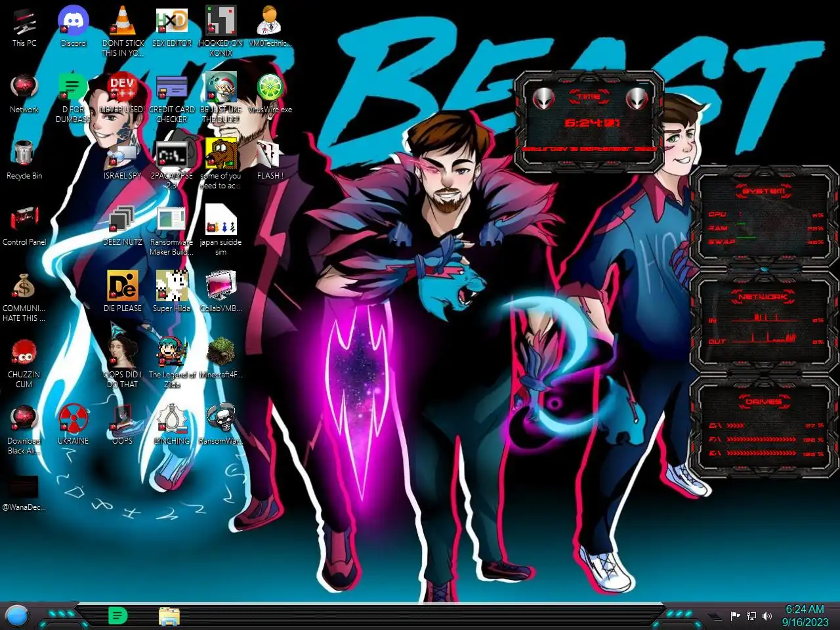Click the E:\ drive row in DRIVES
The height and width of the screenshot is (630, 840).
(x=765, y=453)
